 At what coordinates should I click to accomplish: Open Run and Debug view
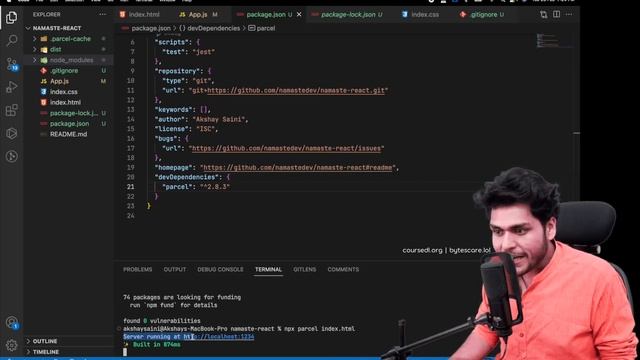(x=11, y=87)
